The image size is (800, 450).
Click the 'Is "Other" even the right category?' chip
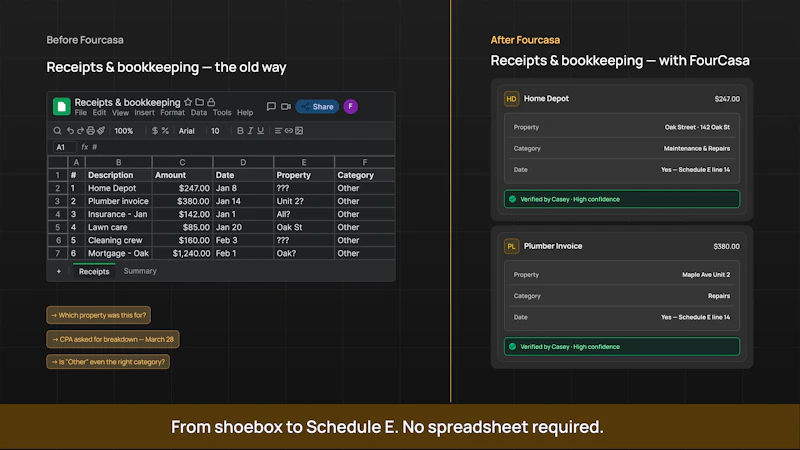point(108,362)
